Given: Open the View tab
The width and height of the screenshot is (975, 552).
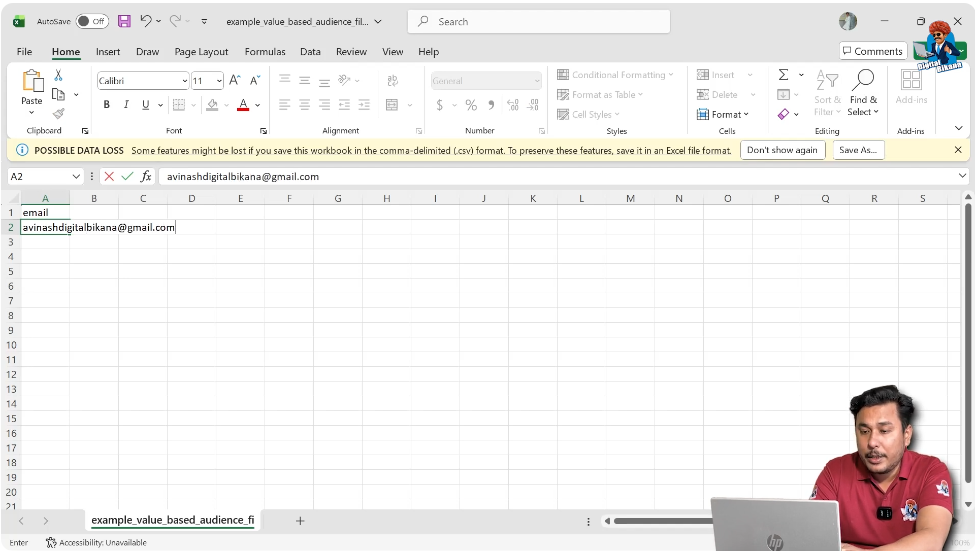Looking at the screenshot, I should pos(392,52).
